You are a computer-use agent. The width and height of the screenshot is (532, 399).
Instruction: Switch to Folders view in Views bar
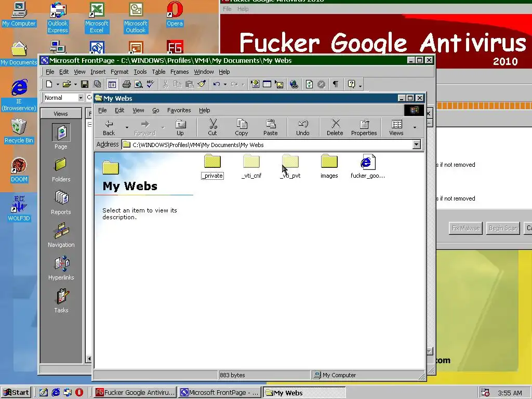[61, 170]
